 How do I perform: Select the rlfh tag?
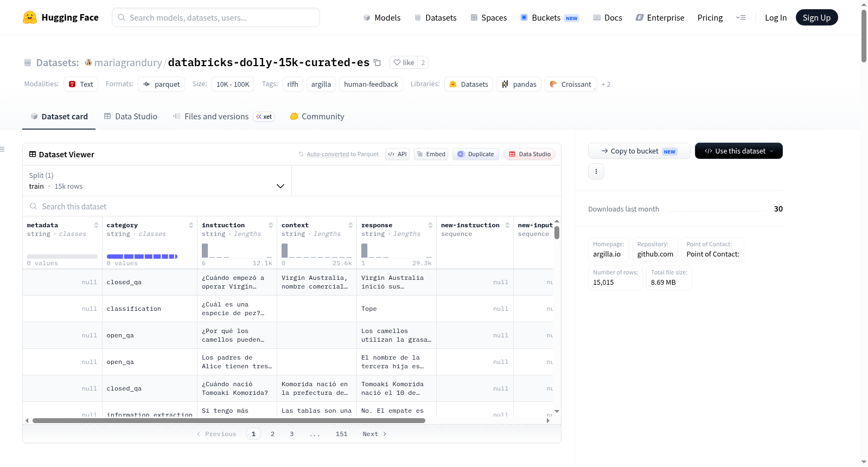pos(292,84)
